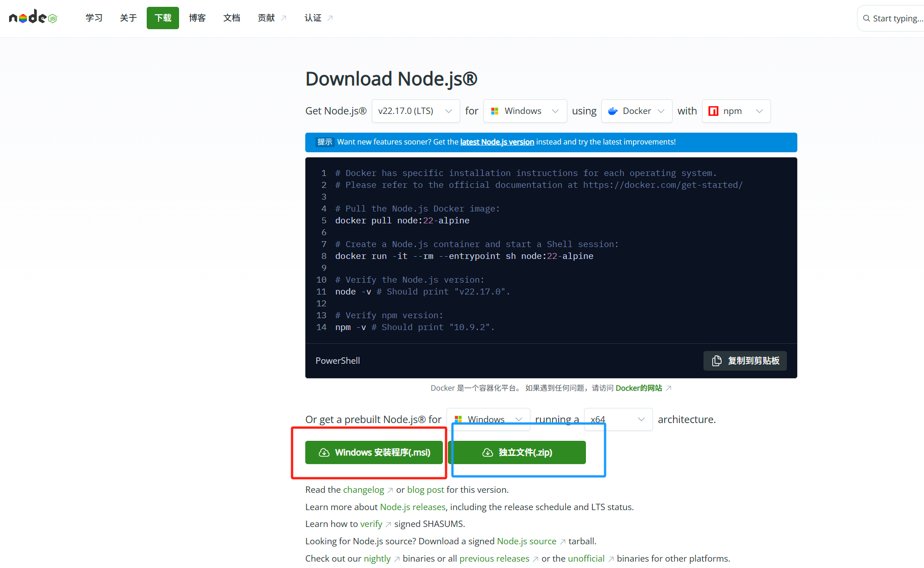This screenshot has height=568, width=924.
Task: Click the Node.js logo
Action: click(33, 17)
